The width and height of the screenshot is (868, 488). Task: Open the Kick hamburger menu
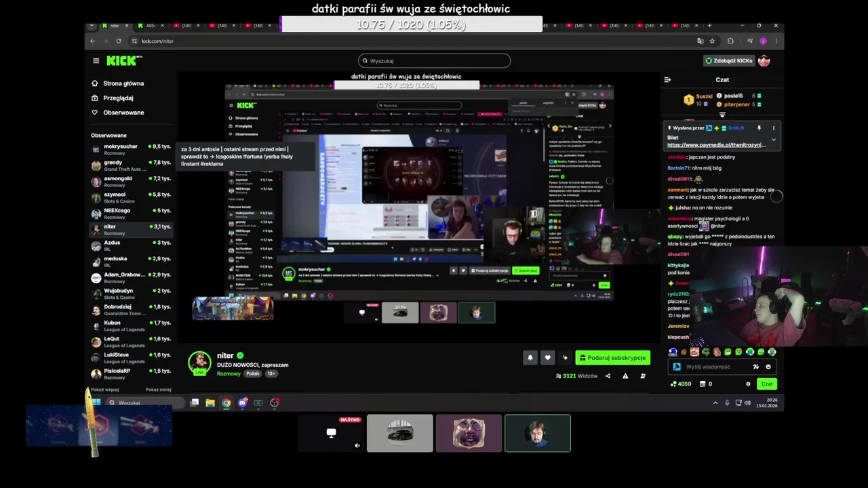pyautogui.click(x=96, y=60)
